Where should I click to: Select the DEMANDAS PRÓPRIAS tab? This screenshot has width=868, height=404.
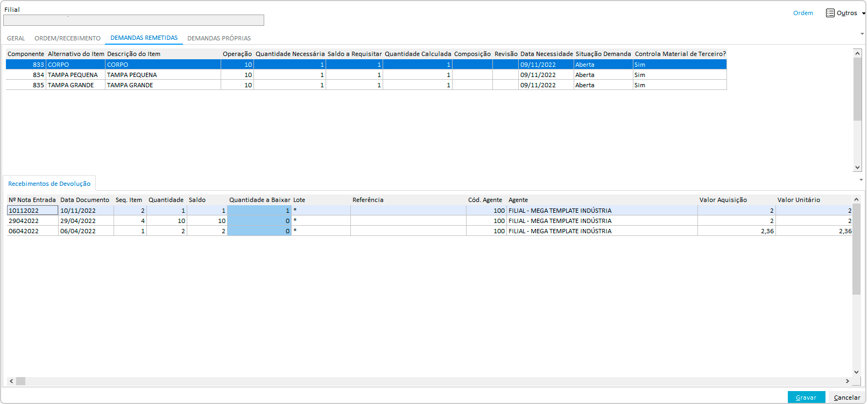[x=219, y=38]
